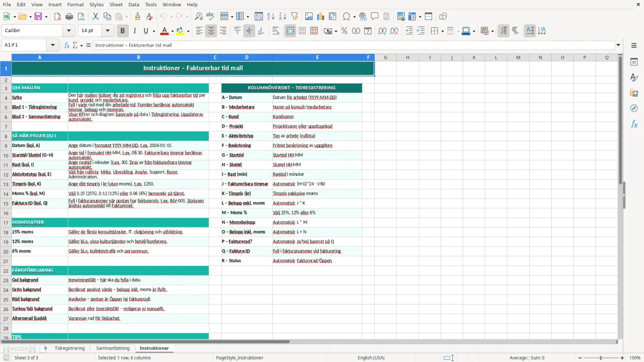The width and height of the screenshot is (644, 362).
Task: Click the formula input line
Action: click(x=354, y=45)
